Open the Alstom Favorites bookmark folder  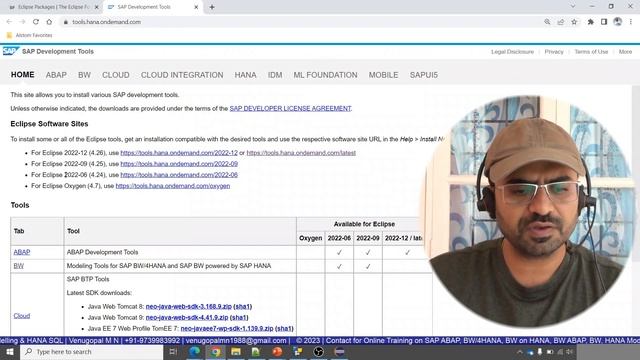pyautogui.click(x=29, y=36)
